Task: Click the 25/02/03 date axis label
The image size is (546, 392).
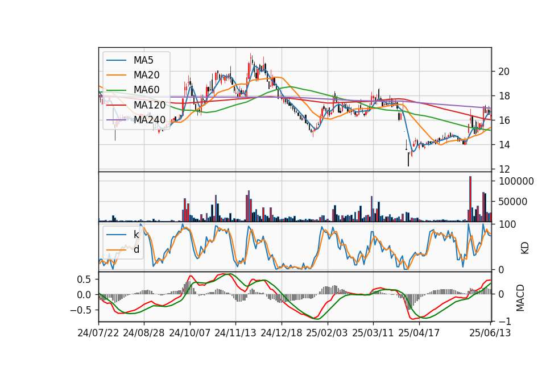Action: click(327, 333)
